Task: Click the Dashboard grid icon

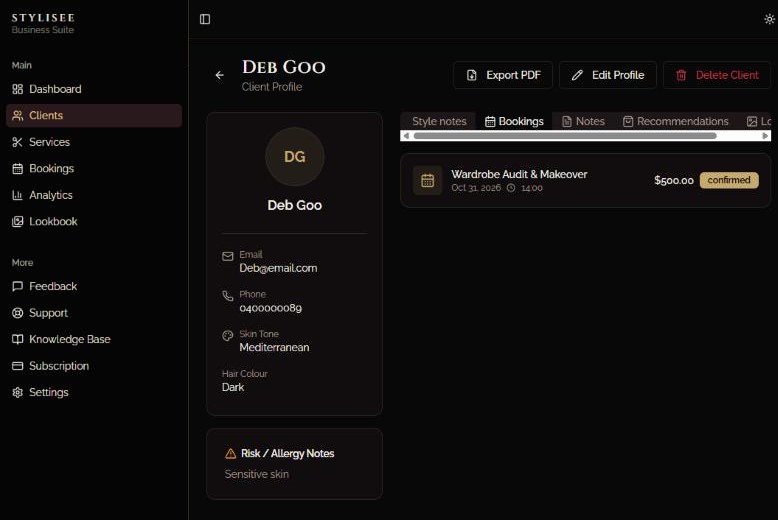Action: pos(17,89)
